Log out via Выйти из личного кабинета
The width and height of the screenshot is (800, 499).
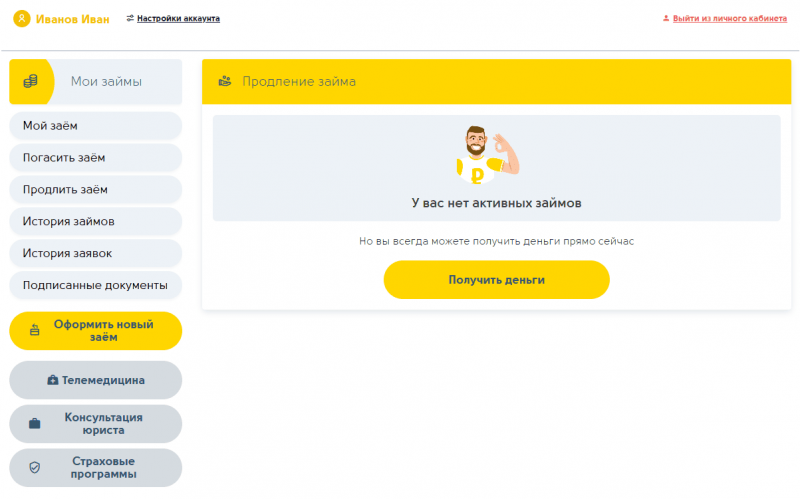point(729,19)
